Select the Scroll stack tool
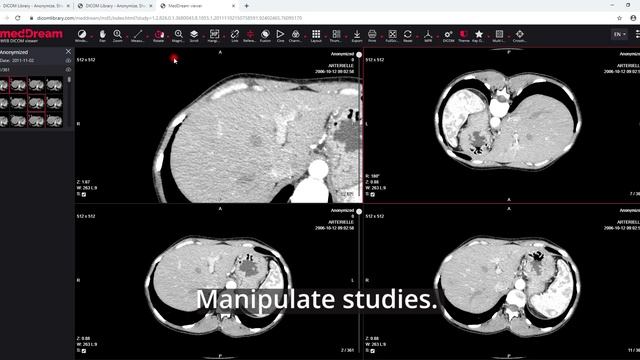The height and width of the screenshot is (360, 640). [194, 35]
